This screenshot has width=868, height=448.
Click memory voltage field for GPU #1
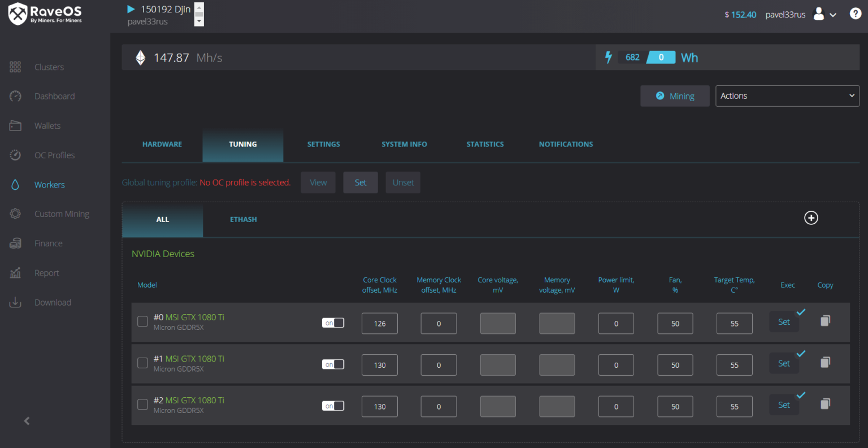(x=557, y=365)
